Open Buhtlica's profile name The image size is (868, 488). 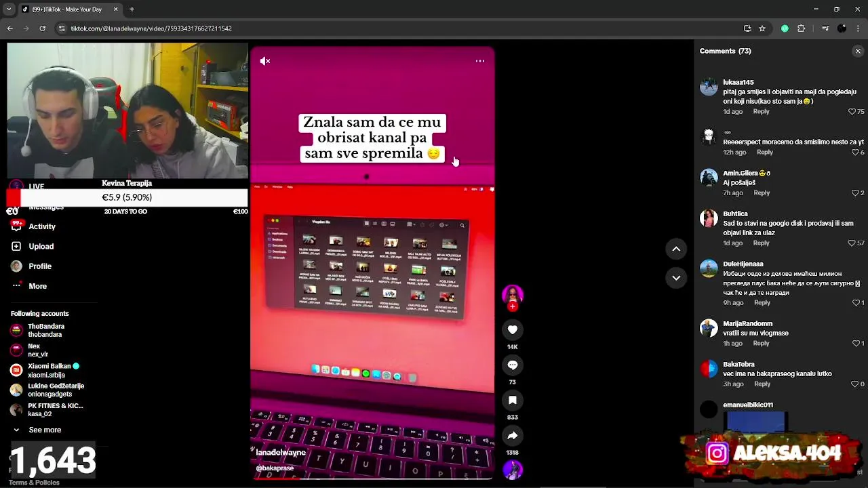pyautogui.click(x=735, y=214)
